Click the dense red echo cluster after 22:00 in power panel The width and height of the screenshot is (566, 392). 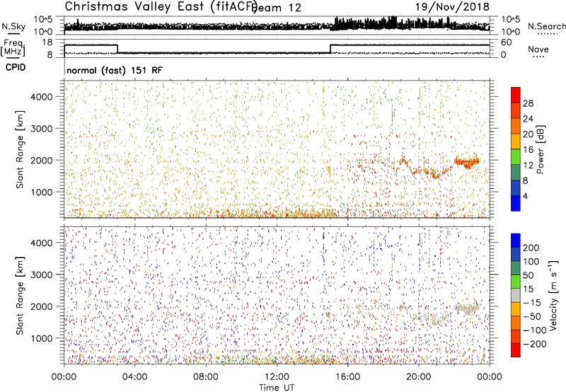467,163
